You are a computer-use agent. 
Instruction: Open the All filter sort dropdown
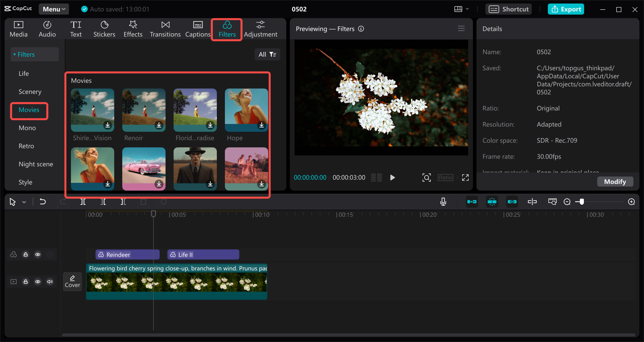[267, 54]
